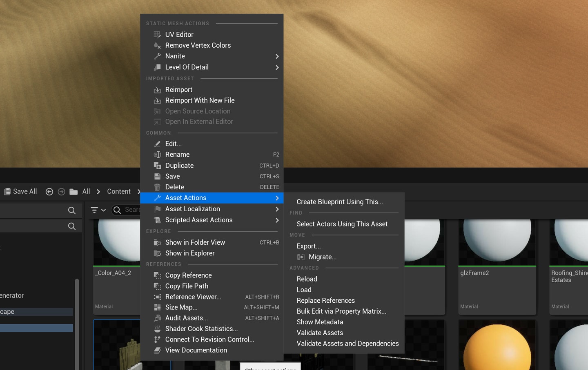The height and width of the screenshot is (370, 588).
Task: Click the Edit pencil icon
Action: coord(157,144)
